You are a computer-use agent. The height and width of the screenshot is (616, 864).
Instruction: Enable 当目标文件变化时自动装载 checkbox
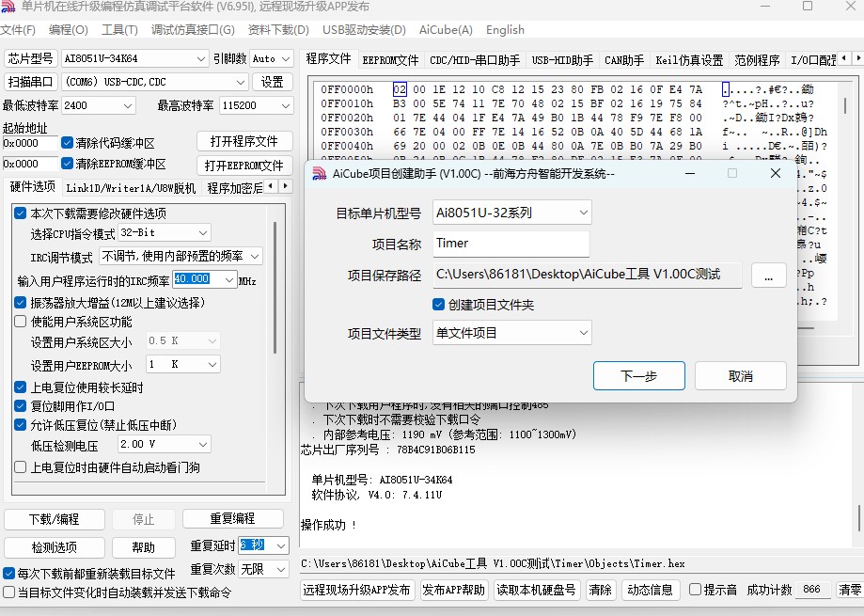pyautogui.click(x=8, y=592)
